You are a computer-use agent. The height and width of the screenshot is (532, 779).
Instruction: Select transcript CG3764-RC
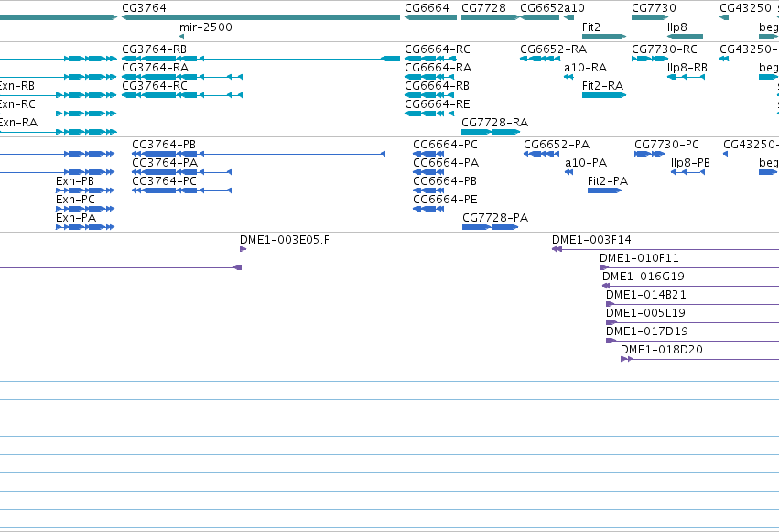182,95
